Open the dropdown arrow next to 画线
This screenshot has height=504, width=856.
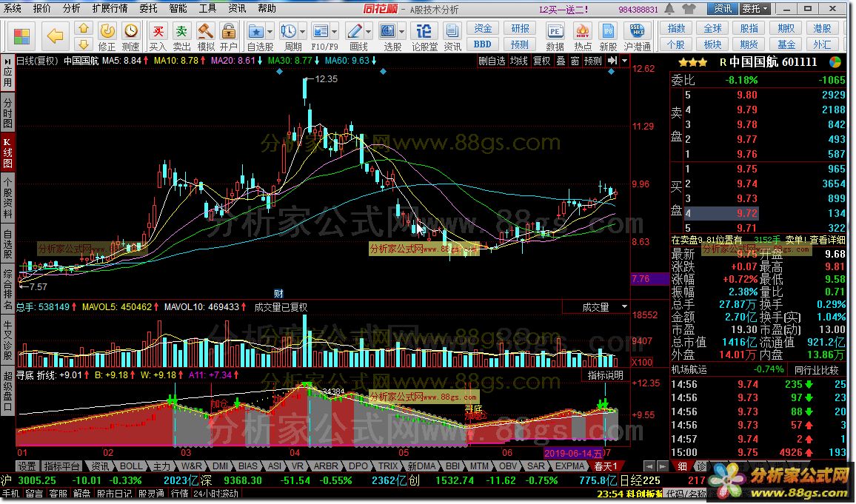368,31
